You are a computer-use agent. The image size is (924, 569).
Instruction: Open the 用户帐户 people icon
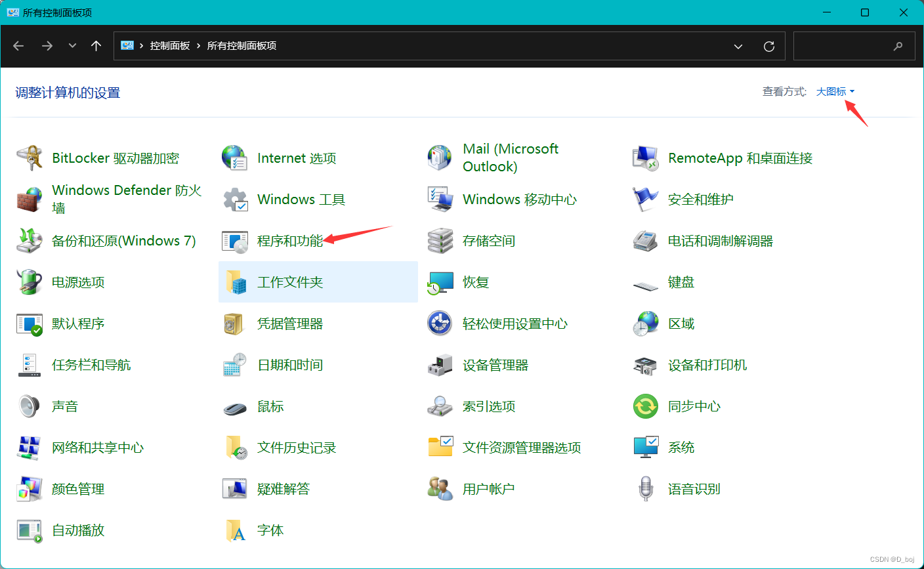tap(440, 489)
